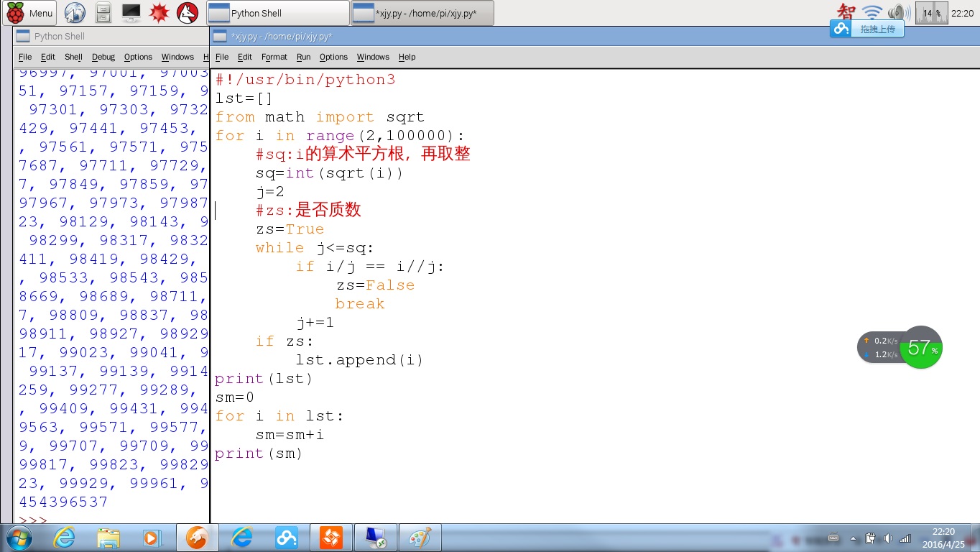This screenshot has height=552, width=980.
Task: Open Windows menu in xjy.py editor
Action: tap(373, 57)
